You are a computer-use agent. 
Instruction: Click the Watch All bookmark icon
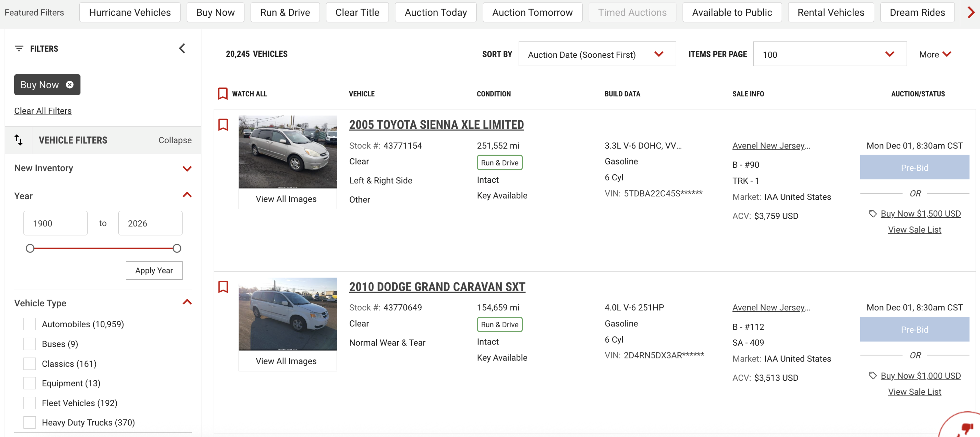tap(223, 94)
